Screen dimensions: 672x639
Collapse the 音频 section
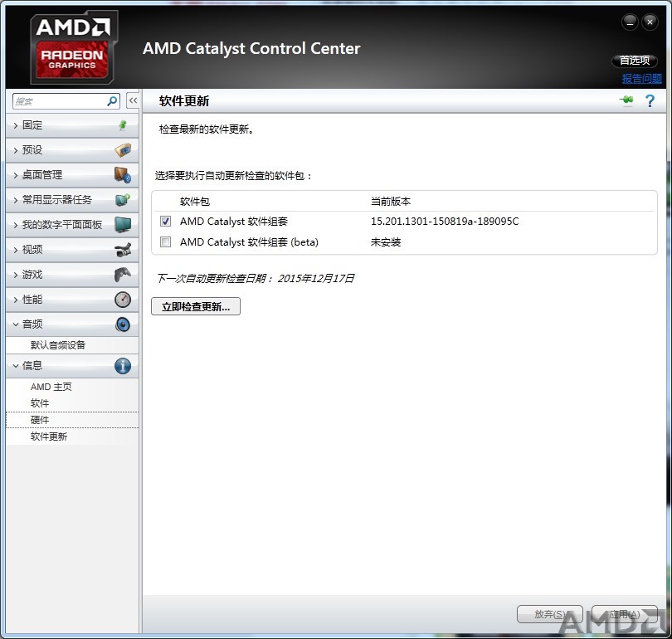tap(72, 324)
